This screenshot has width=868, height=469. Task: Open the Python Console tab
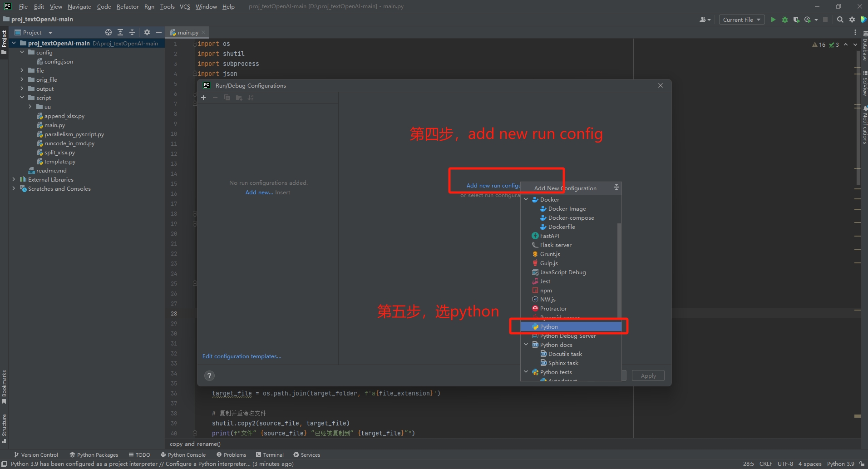point(183,454)
